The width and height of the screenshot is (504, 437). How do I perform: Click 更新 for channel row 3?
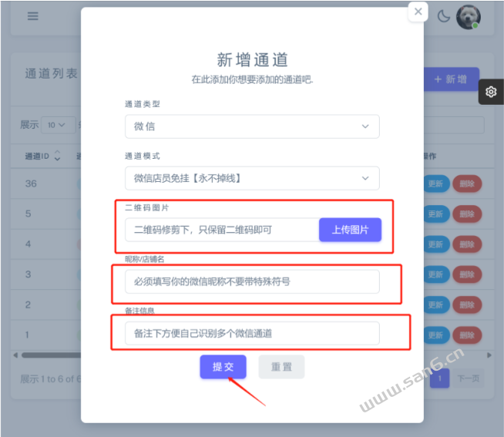click(x=436, y=274)
